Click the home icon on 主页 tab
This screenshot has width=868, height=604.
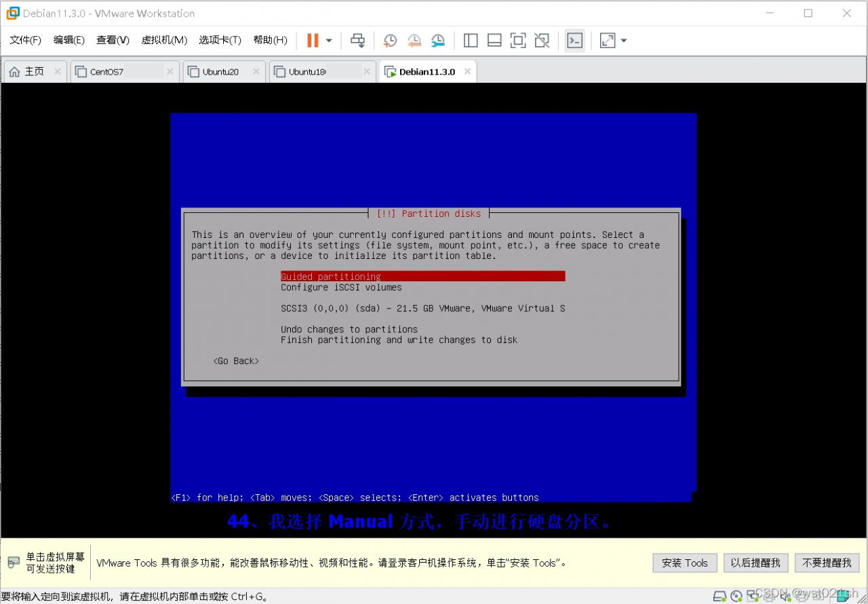point(14,71)
